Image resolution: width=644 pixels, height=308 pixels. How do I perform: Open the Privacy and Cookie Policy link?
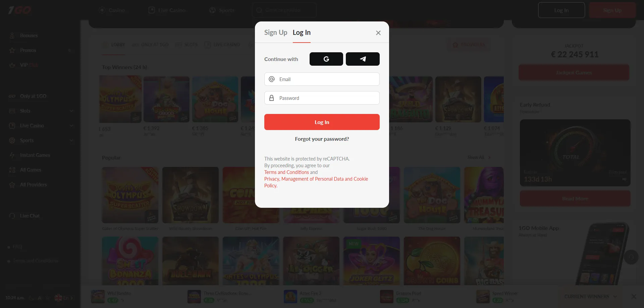pyautogui.click(x=316, y=182)
